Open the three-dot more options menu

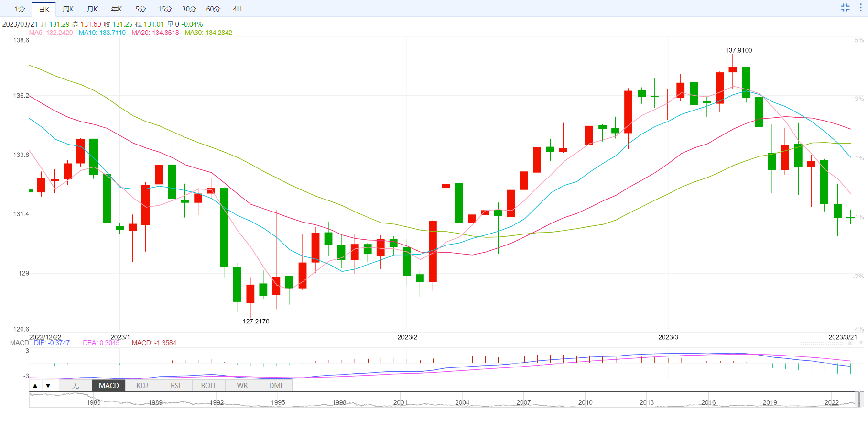pyautogui.click(x=860, y=8)
